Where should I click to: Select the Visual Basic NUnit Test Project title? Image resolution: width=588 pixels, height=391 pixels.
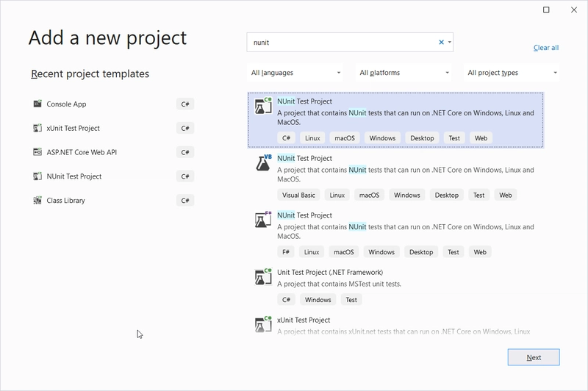click(304, 158)
